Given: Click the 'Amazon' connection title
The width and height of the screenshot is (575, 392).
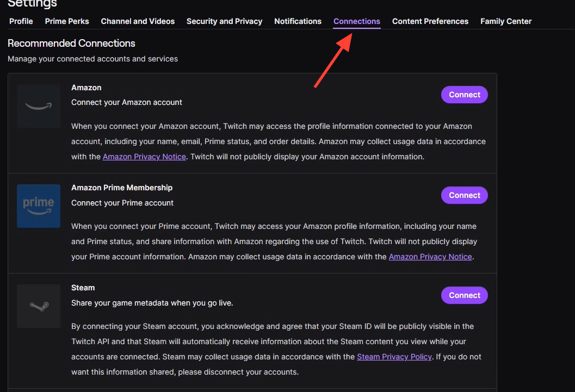Looking at the screenshot, I should click(86, 88).
